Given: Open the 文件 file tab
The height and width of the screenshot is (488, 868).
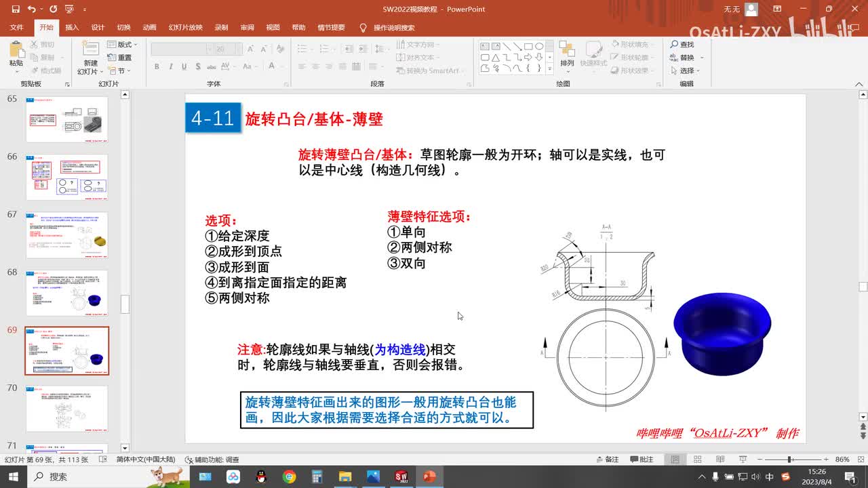Looking at the screenshot, I should 16,28.
